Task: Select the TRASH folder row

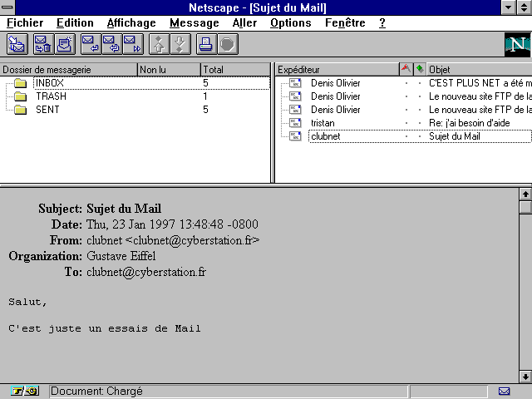Action: [135, 96]
